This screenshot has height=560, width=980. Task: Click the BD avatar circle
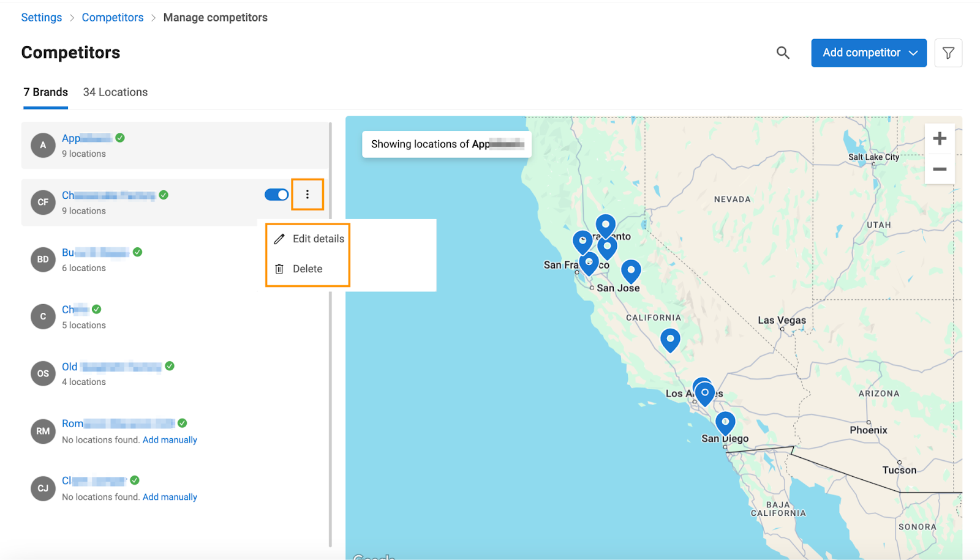coord(43,259)
